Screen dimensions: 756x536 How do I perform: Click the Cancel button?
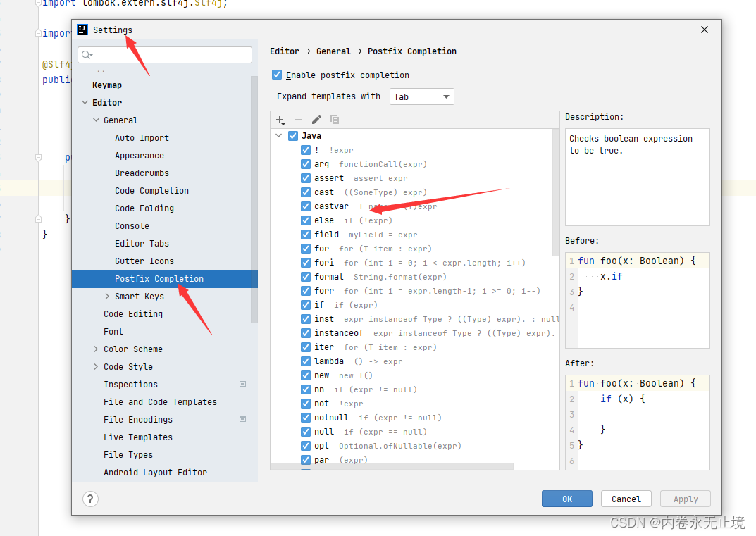tap(626, 499)
